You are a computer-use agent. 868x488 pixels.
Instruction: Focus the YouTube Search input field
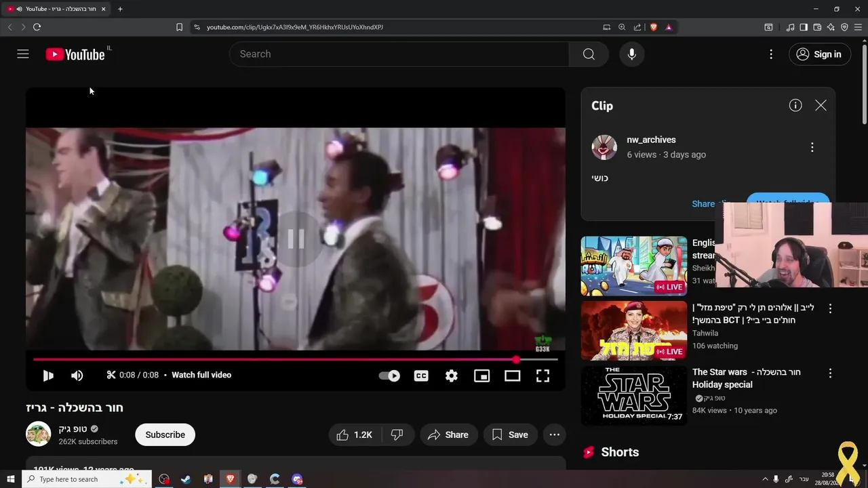(399, 54)
